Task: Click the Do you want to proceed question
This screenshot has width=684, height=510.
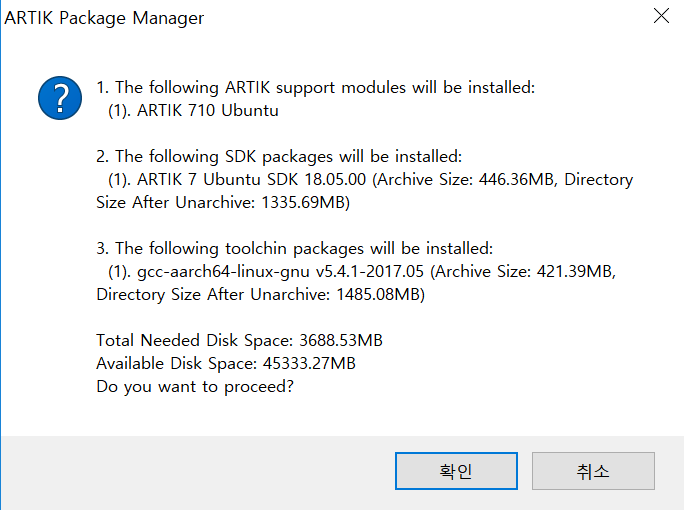Action: (195, 387)
